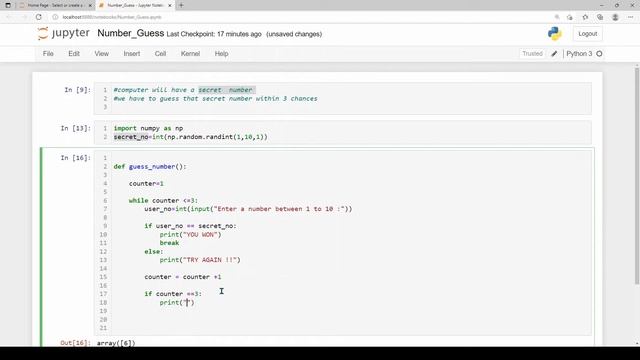Click the browser forward arrow
The width and height of the screenshot is (640, 360).
(x=24, y=17)
